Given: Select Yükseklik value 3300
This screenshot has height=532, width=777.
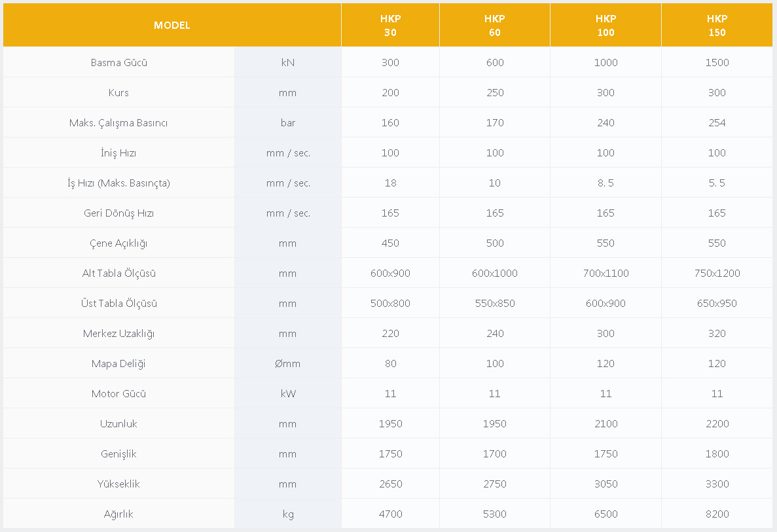Looking at the screenshot, I should coord(717,484).
